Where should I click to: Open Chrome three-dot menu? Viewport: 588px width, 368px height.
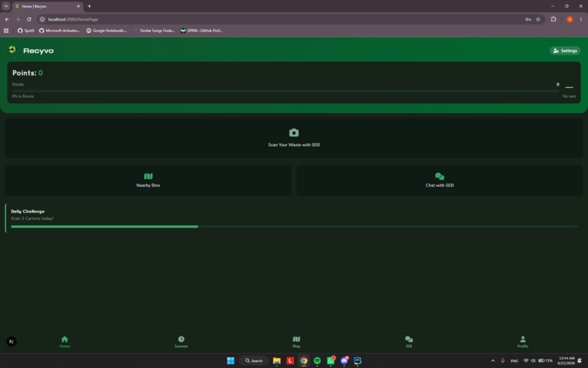(x=581, y=19)
